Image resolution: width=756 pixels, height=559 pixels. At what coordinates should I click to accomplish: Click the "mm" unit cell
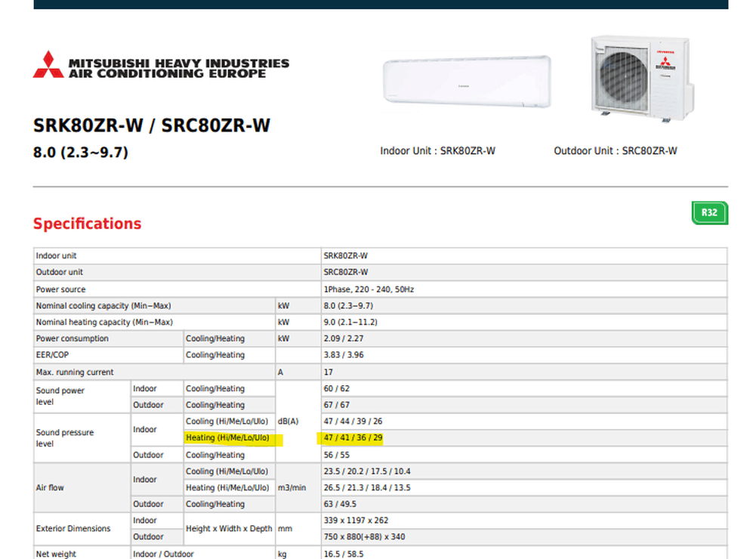[285, 529]
